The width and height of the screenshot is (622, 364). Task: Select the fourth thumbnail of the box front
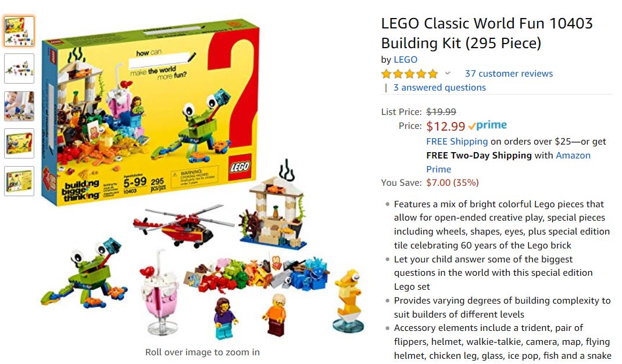pos(19,143)
